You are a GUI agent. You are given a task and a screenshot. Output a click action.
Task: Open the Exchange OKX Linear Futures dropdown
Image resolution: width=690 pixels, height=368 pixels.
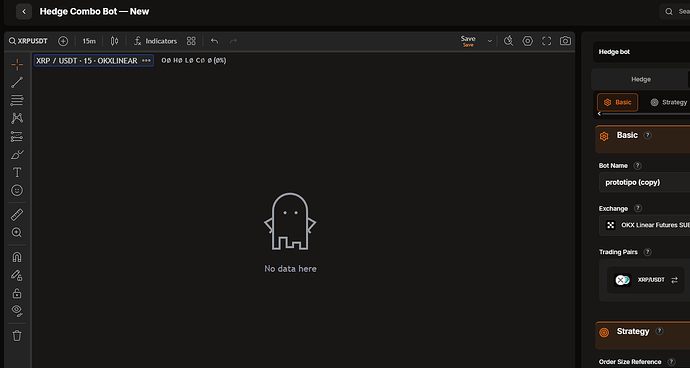coord(644,225)
